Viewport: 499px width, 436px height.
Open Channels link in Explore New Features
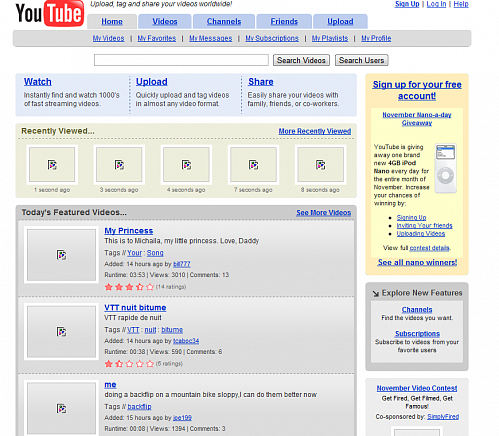417,310
